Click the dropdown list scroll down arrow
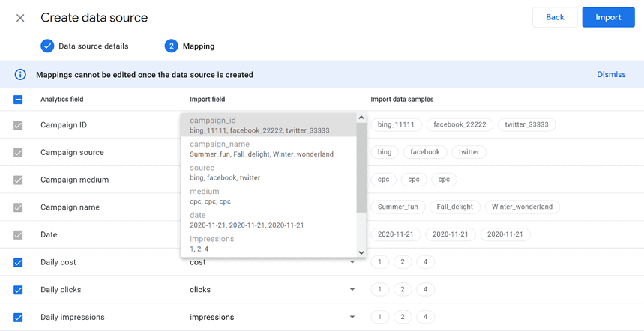644x331 pixels. (361, 252)
